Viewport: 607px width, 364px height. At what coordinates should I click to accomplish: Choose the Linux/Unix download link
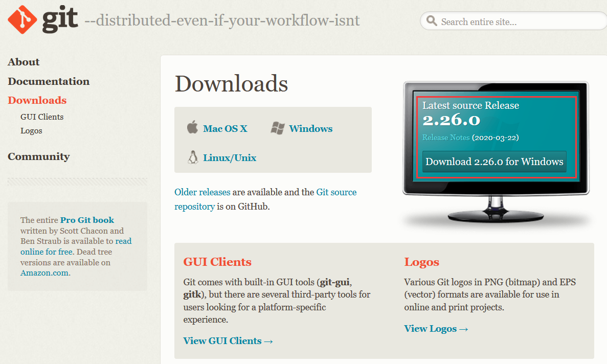coord(230,158)
